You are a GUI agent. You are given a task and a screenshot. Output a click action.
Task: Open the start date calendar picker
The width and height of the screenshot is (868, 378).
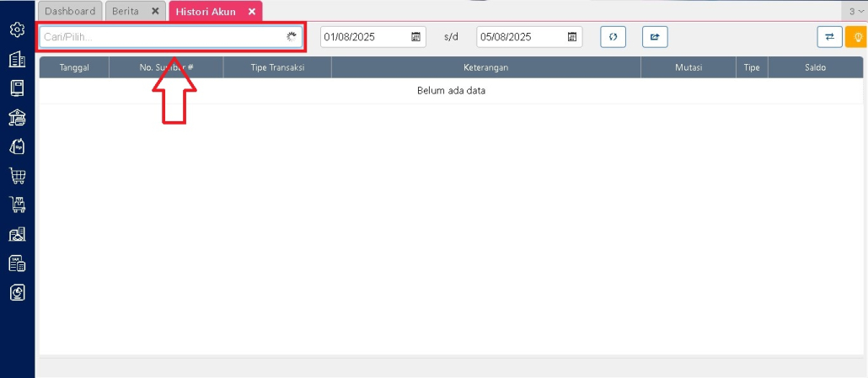(x=415, y=37)
